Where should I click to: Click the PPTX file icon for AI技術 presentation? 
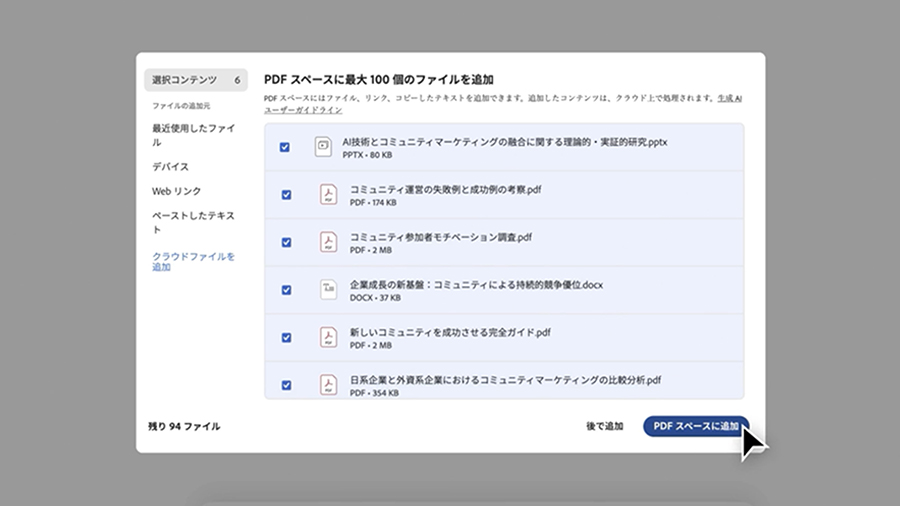point(322,146)
